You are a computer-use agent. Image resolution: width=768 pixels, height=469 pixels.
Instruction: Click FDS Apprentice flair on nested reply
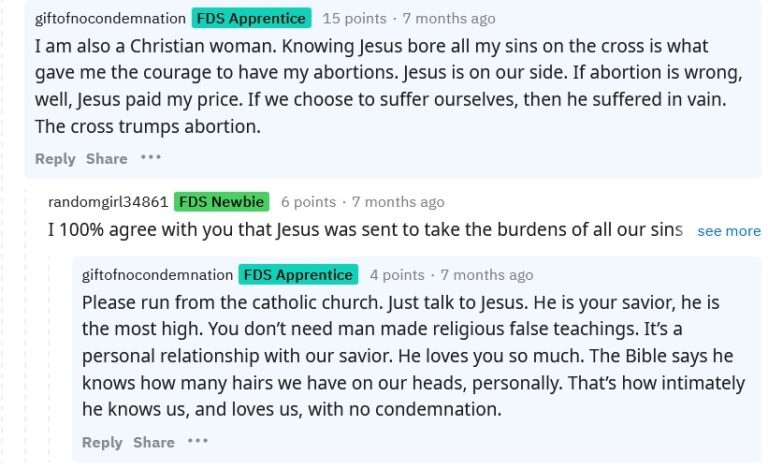tap(299, 275)
